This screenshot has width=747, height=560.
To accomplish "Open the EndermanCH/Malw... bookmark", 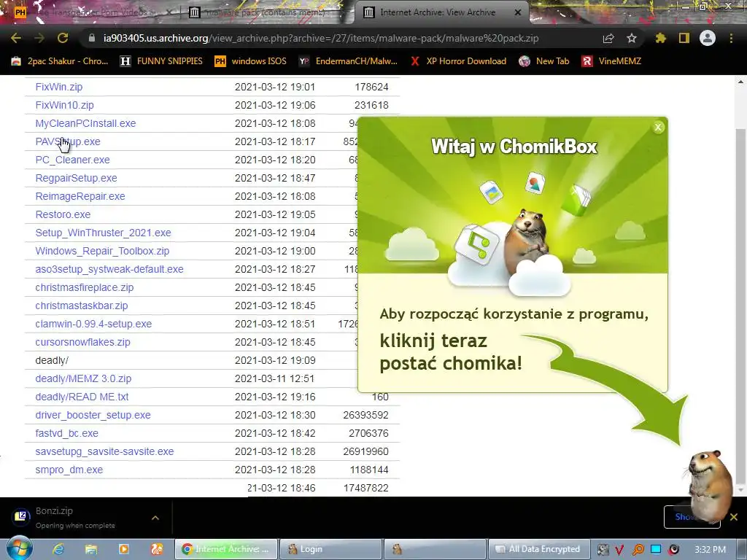I will click(348, 61).
